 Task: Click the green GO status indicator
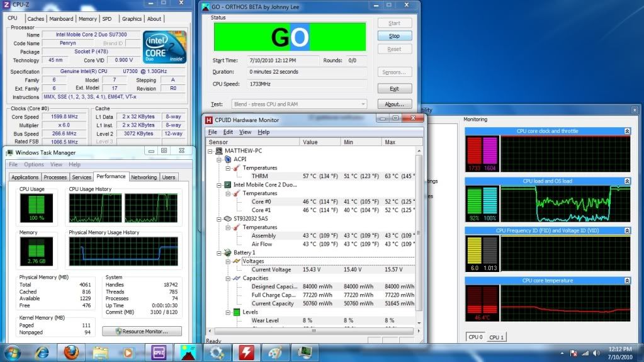point(290,37)
